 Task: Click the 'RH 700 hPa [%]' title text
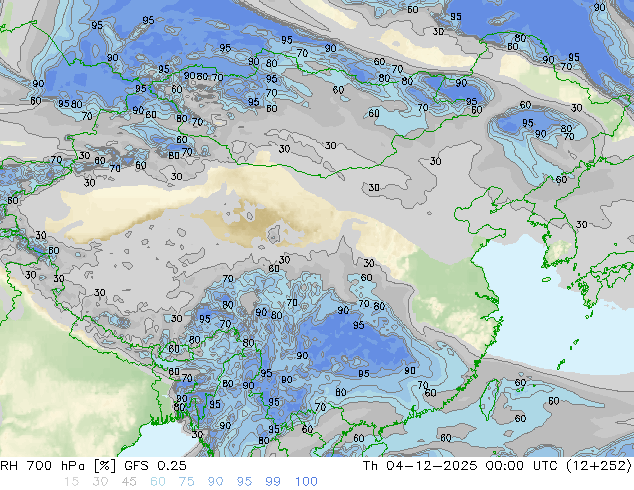(58, 466)
